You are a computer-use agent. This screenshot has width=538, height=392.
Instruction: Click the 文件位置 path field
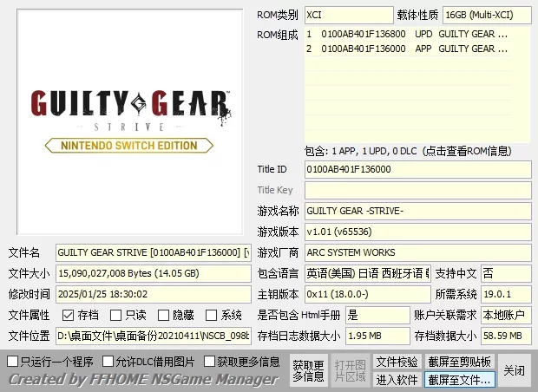pyautogui.click(x=154, y=336)
